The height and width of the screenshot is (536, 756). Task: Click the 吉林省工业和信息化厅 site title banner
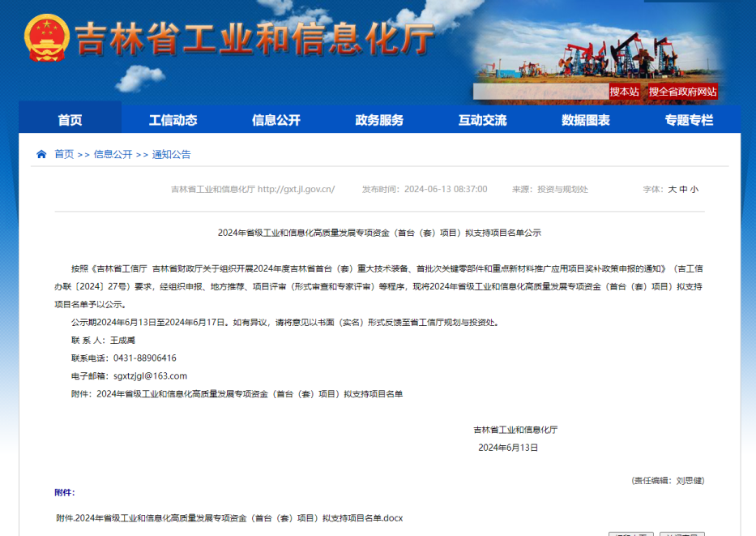255,39
